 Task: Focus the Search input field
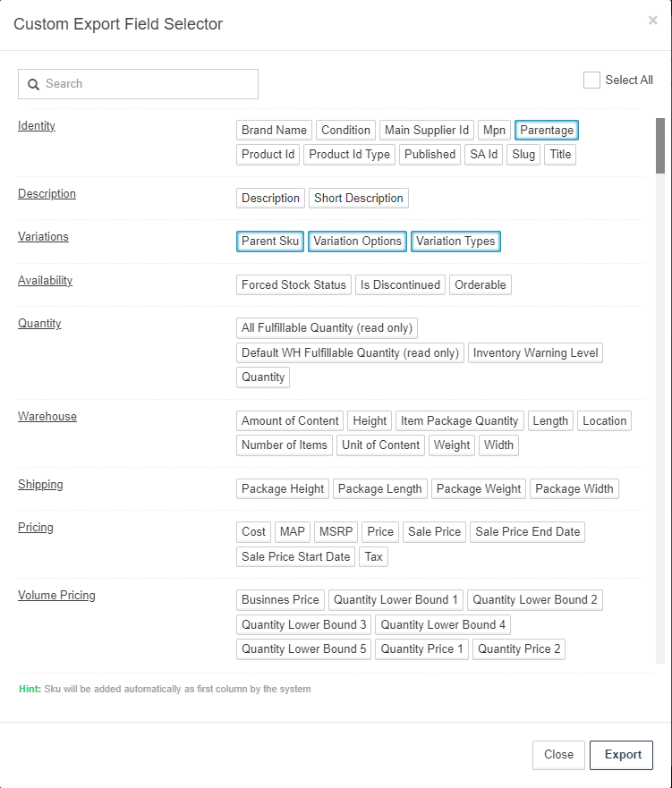138,84
